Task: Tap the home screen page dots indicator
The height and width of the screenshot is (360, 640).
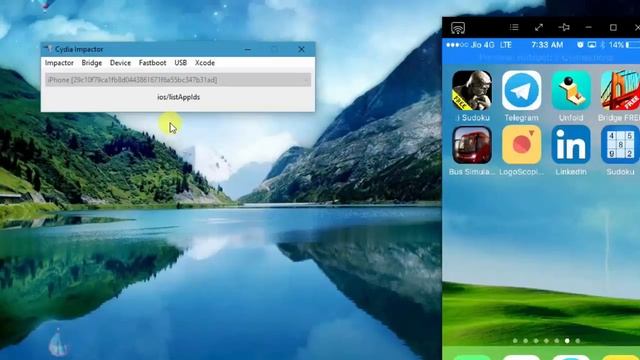Action: tap(546, 340)
